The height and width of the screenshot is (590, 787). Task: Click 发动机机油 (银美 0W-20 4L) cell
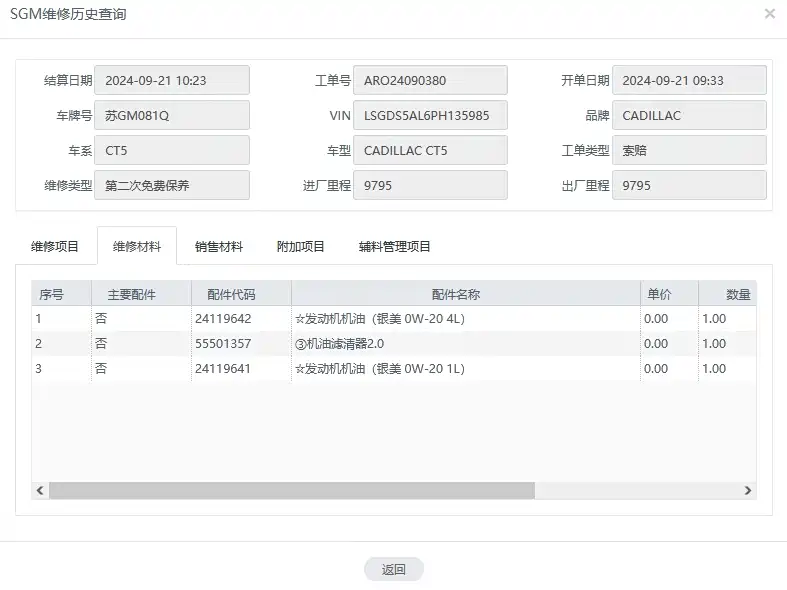pos(466,319)
